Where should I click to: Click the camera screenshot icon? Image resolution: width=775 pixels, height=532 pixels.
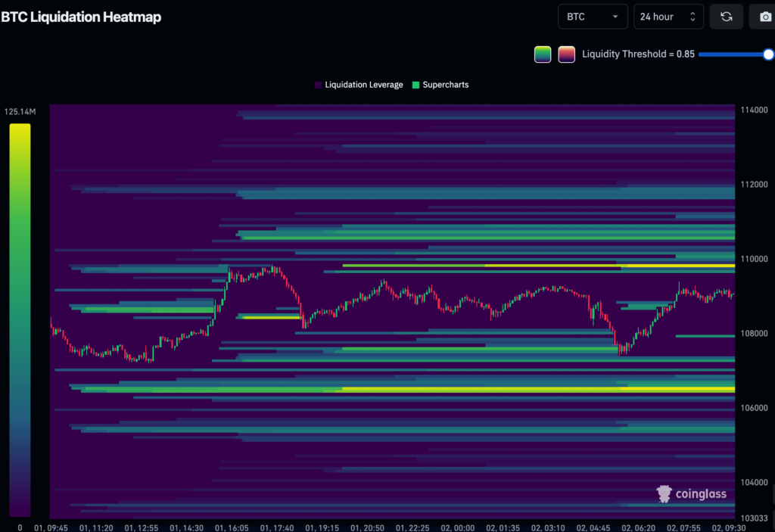tap(764, 17)
